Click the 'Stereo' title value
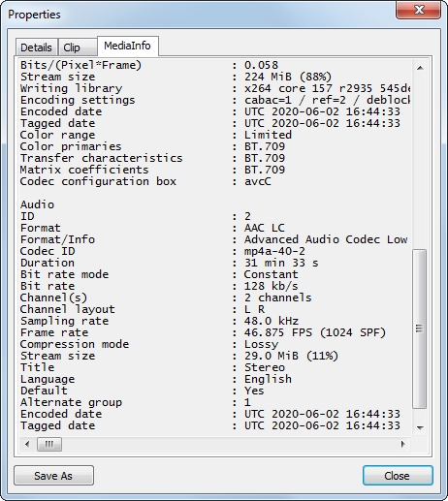Viewport: 448px width, 501px height. pos(265,367)
